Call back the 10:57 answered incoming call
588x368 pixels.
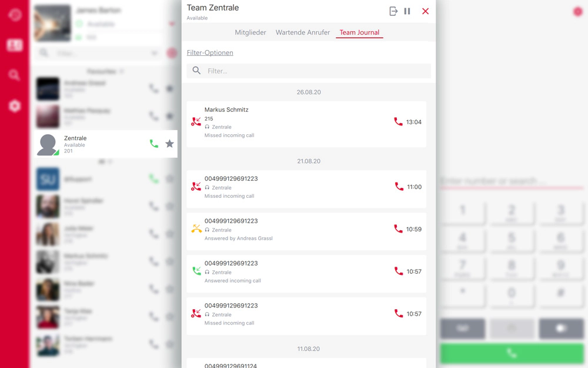coord(398,271)
